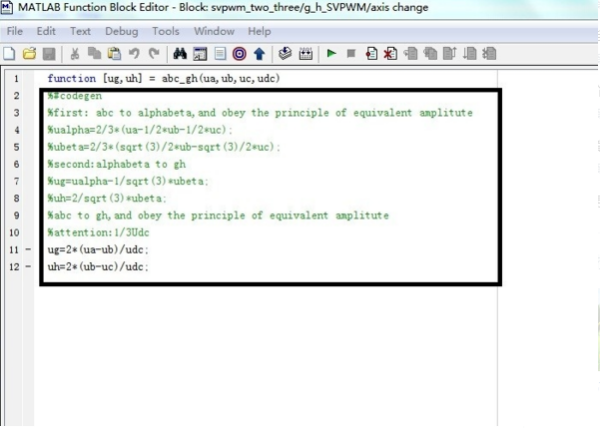This screenshot has height=428, width=600.
Task: Cut selection with scissors icon
Action: 75,54
